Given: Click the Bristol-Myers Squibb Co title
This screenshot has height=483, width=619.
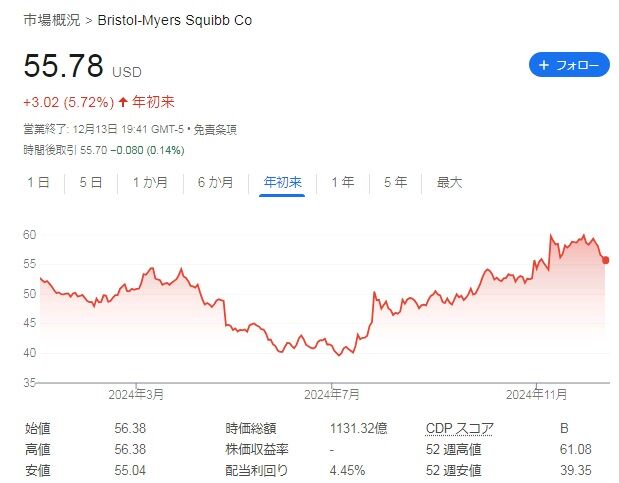Looking at the screenshot, I should click(x=175, y=20).
